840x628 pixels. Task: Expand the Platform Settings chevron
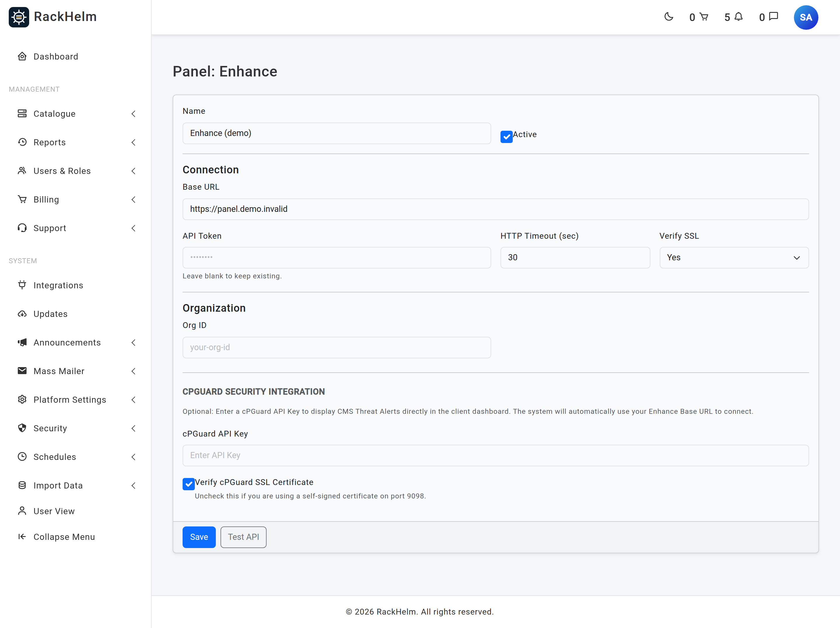click(x=133, y=400)
